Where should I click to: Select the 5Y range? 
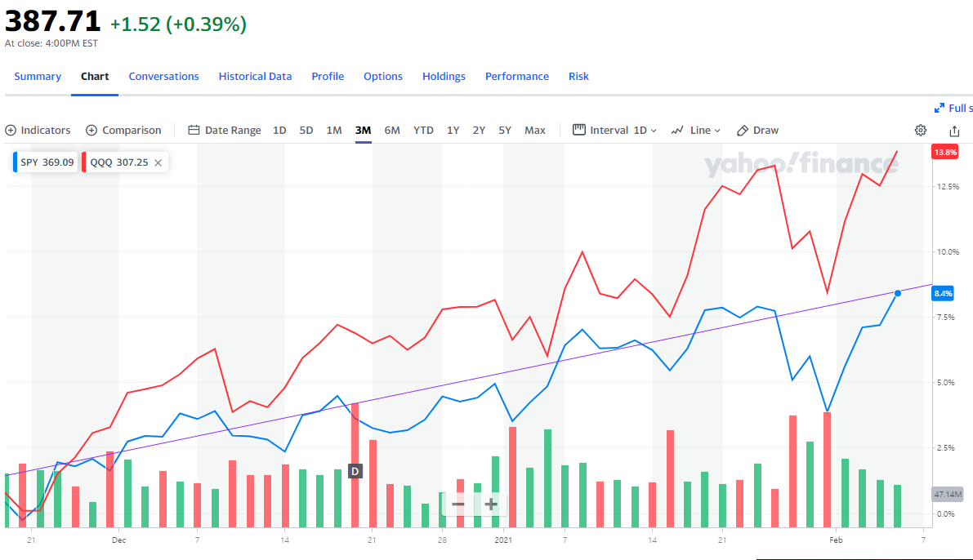[505, 131]
